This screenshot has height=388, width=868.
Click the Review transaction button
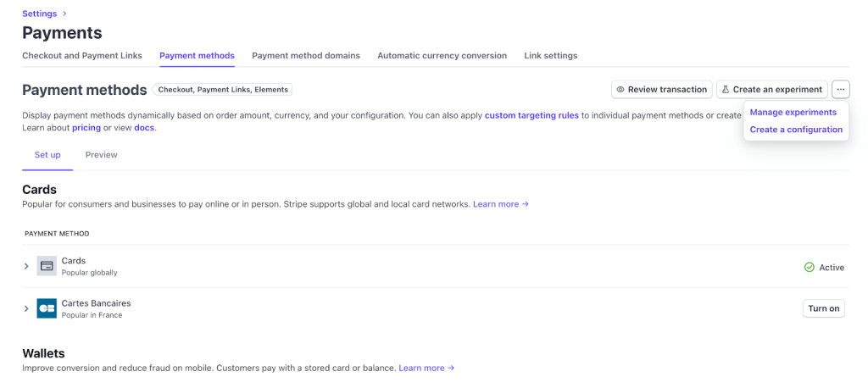coord(661,89)
